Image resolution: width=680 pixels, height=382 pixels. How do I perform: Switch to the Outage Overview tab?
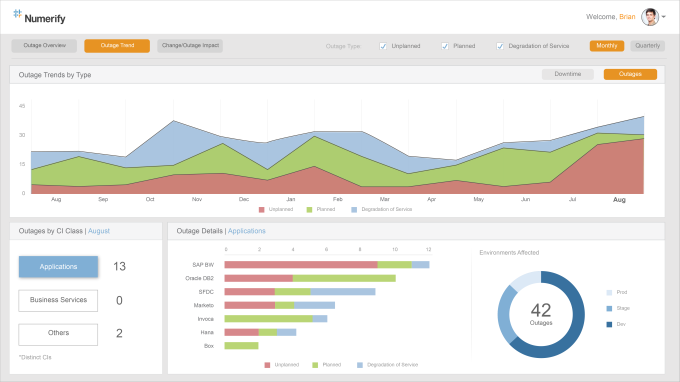click(x=44, y=46)
